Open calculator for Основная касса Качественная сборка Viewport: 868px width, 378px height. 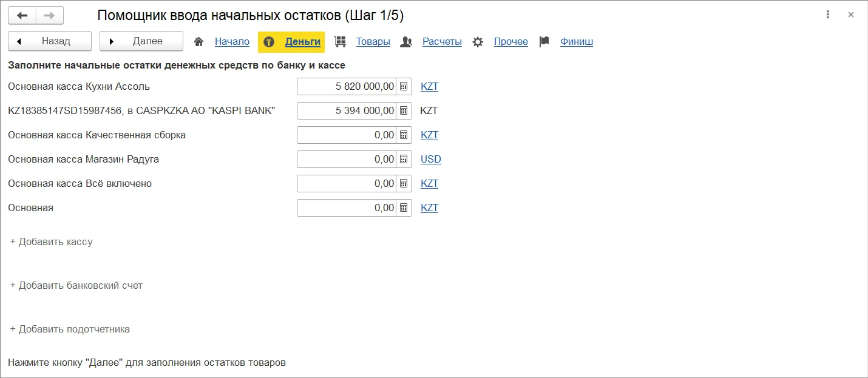pos(404,135)
